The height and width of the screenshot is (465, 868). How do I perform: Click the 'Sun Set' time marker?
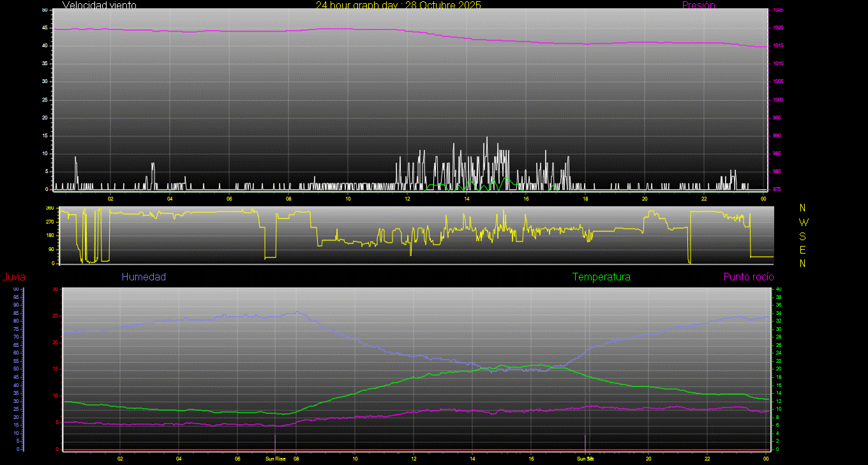(x=585, y=459)
